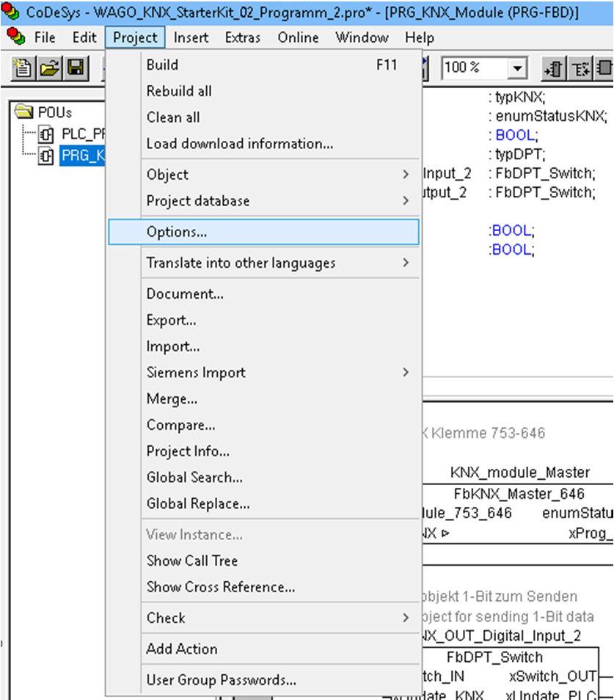Click the CoDeSys logo in the title bar
614x700 pixels.
(x=10, y=11)
